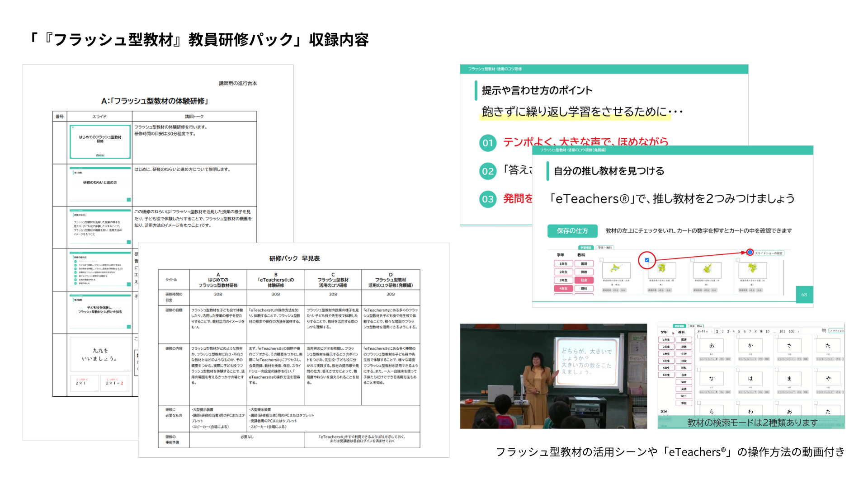The height and width of the screenshot is (488, 868).
Task: Click the green 03 numbered circle
Action: point(488,199)
